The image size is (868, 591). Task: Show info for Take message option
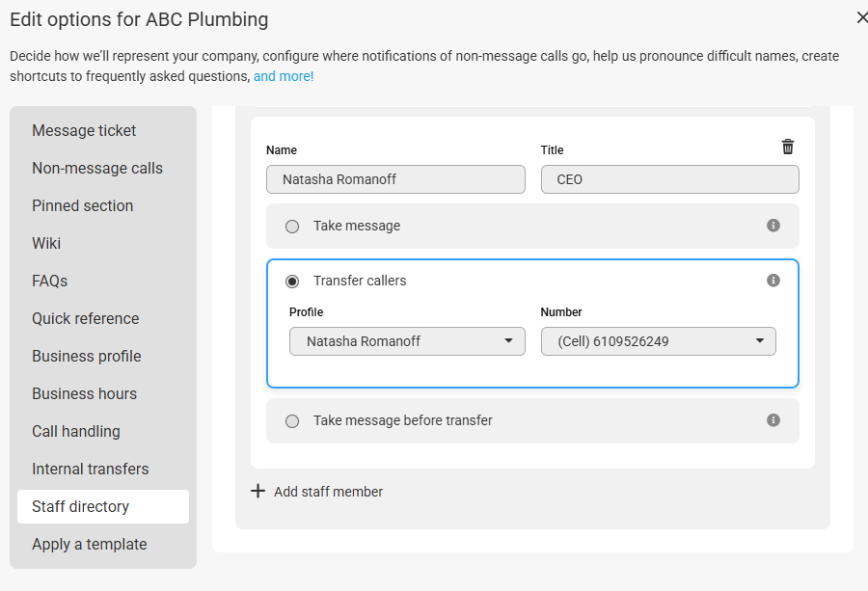(773, 226)
